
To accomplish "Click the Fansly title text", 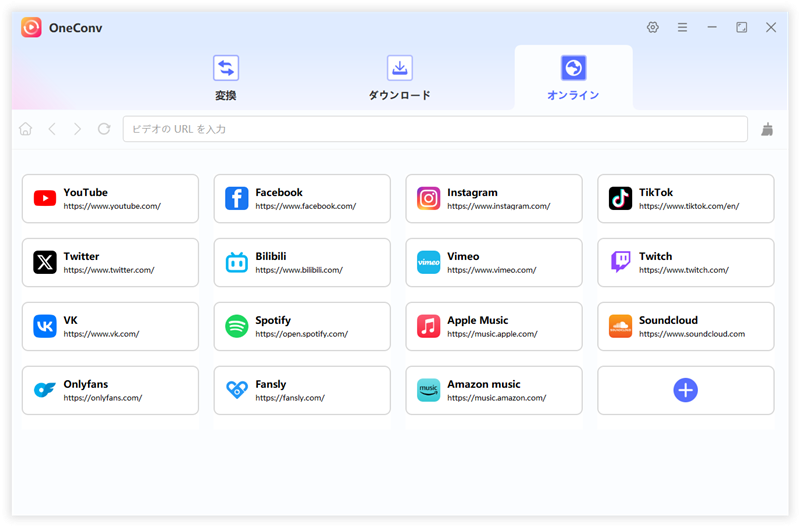I will tap(271, 384).
